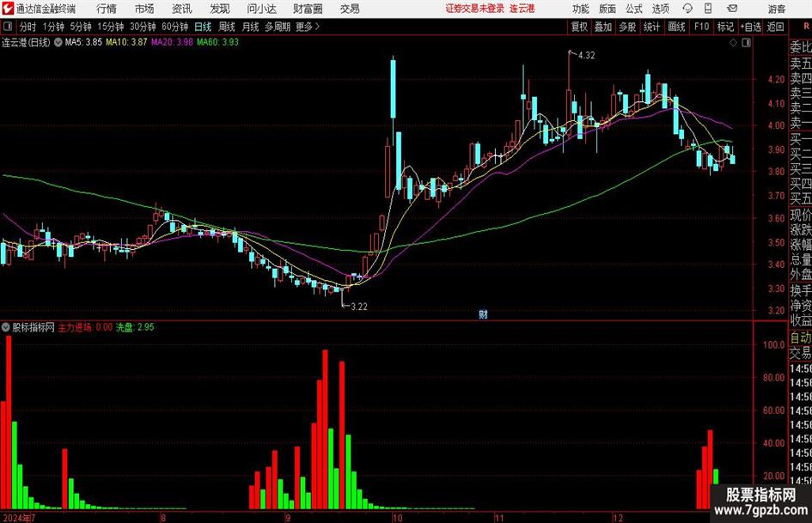The height and width of the screenshot is (523, 812).
Task: Click the 100.0 indicator axis label
Action: (x=774, y=345)
